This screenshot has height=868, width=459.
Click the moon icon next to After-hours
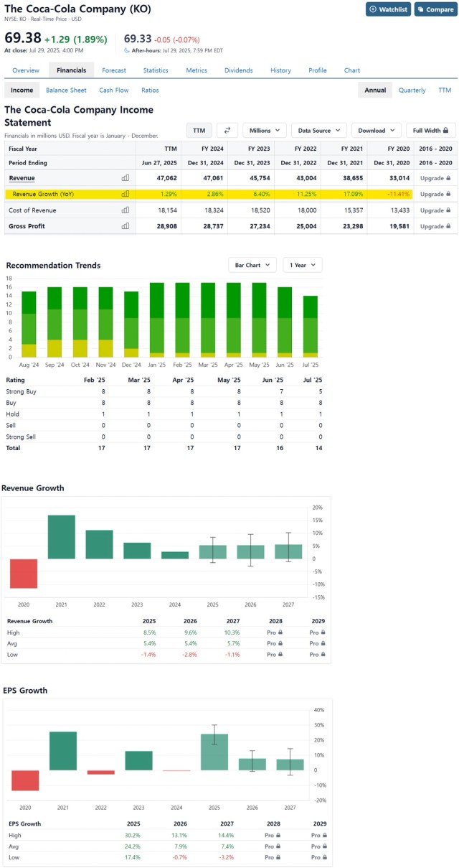127,50
